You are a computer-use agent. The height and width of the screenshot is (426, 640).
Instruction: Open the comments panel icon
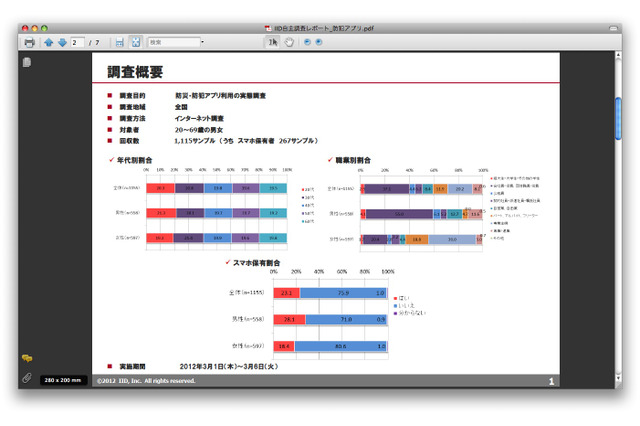[27, 358]
